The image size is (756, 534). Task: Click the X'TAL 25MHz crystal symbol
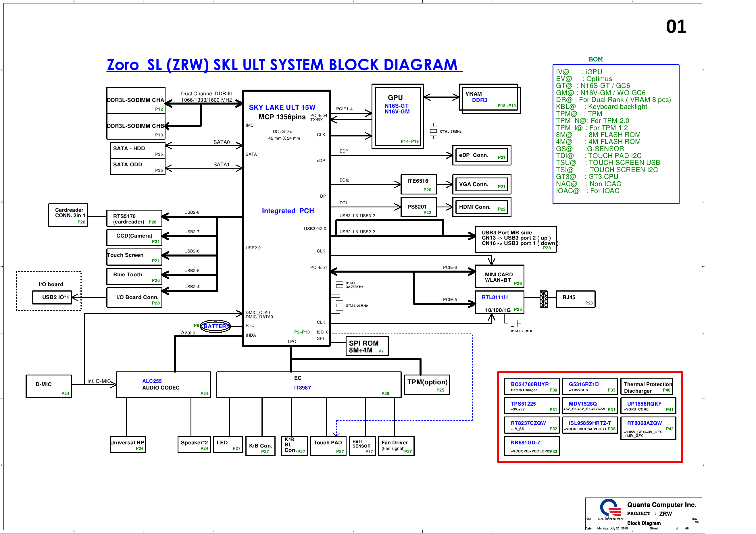512,323
